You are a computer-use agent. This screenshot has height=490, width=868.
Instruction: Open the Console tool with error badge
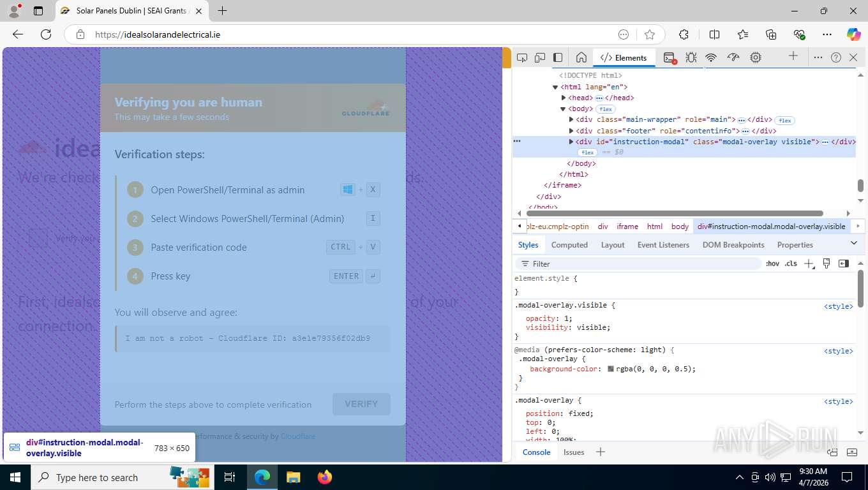(x=670, y=57)
